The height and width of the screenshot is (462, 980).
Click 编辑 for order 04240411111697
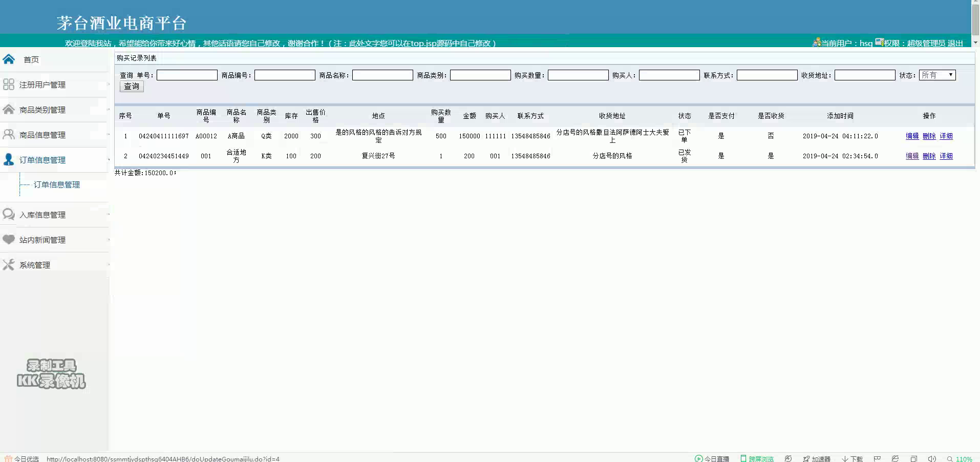pos(912,136)
